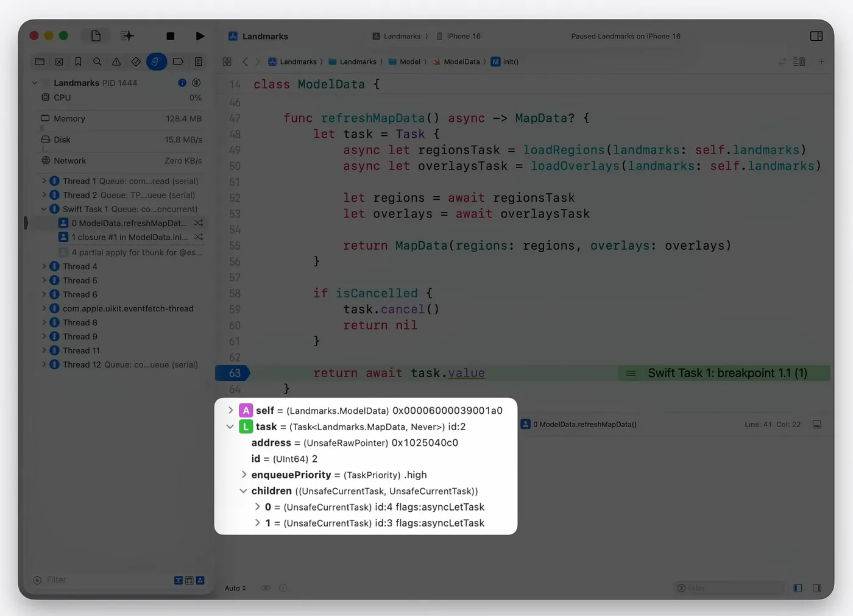Viewport: 853px width, 616px height.
Task: Open the Breakpoint navigator tag icon
Action: [x=178, y=62]
